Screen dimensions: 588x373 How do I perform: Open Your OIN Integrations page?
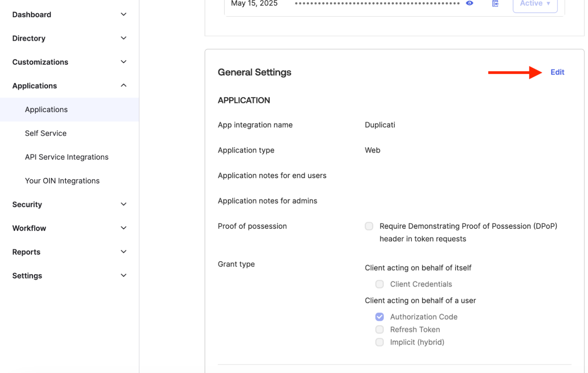click(x=62, y=181)
